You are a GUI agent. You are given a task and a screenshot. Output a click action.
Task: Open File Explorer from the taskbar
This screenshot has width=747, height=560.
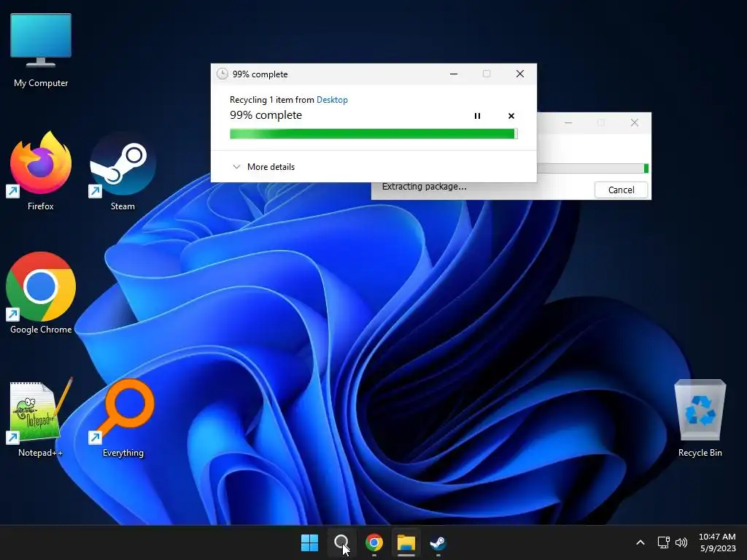406,542
